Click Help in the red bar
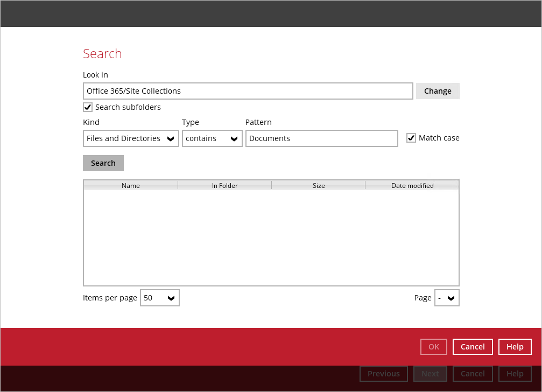Viewport: 542px width, 392px height. point(515,347)
